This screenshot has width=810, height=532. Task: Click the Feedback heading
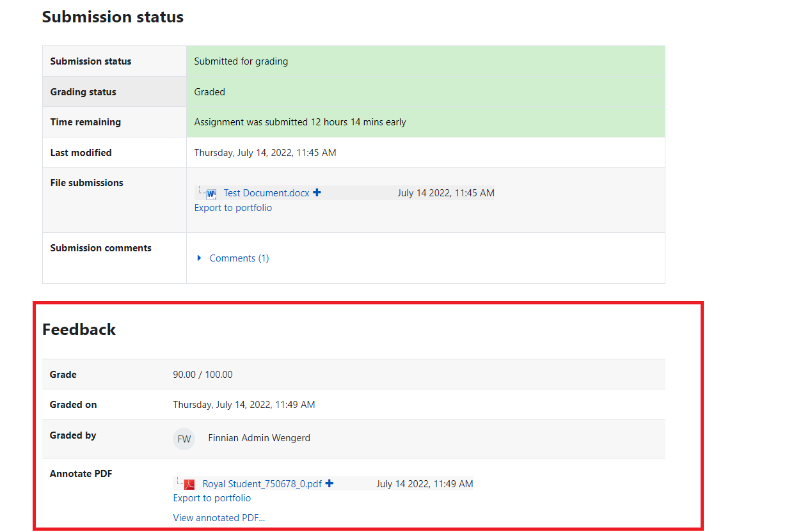(x=79, y=330)
